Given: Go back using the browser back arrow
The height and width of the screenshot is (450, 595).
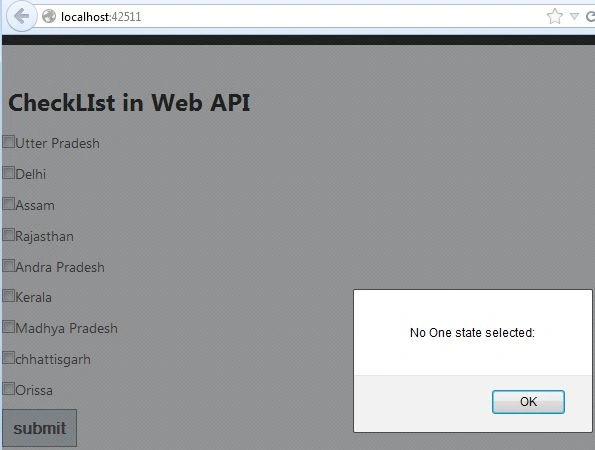Looking at the screenshot, I should coord(21,16).
